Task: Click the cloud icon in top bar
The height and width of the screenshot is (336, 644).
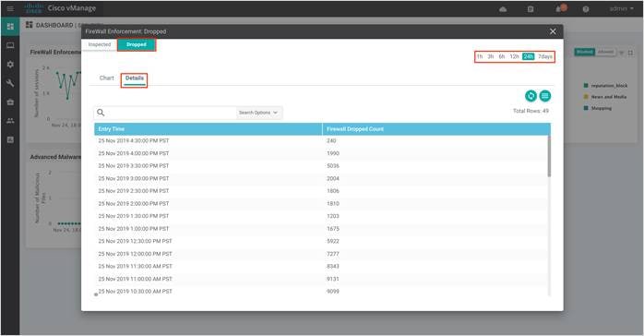Action: click(503, 9)
